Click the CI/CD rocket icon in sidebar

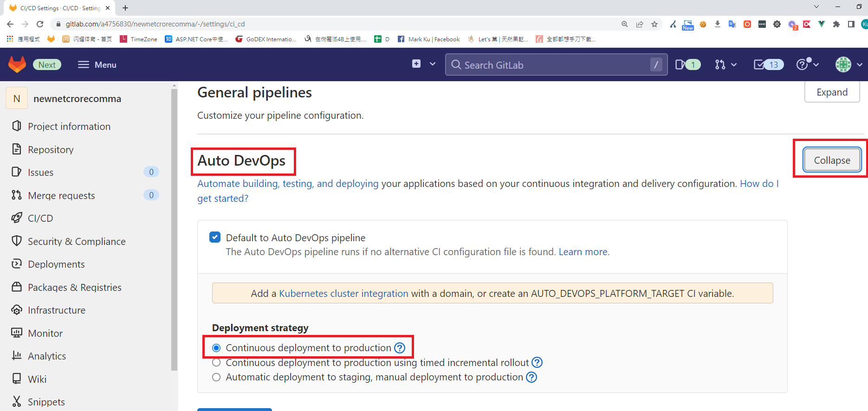[17, 218]
